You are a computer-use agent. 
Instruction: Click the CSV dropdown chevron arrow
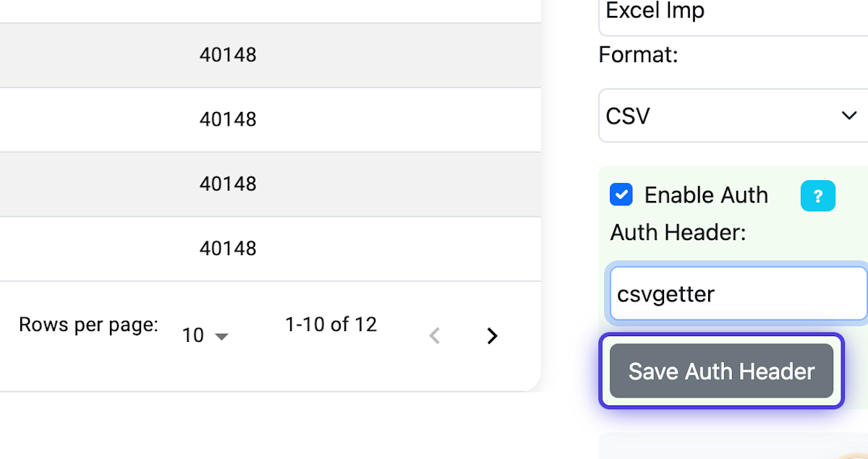(849, 115)
